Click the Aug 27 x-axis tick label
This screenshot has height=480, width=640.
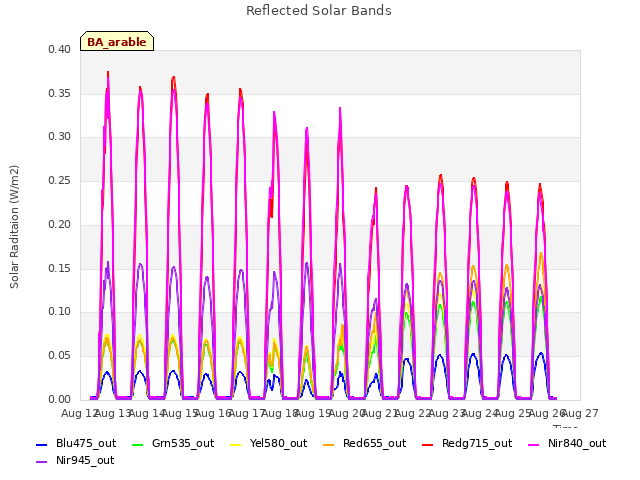(x=580, y=413)
